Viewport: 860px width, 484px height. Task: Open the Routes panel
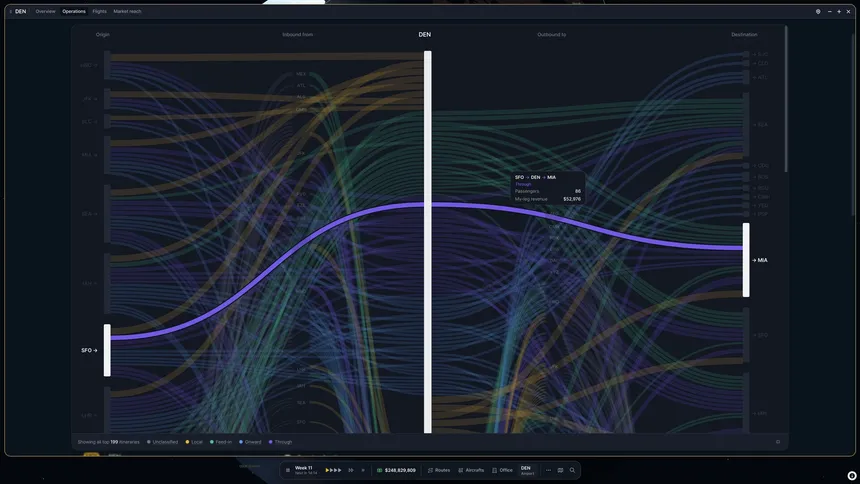point(439,470)
